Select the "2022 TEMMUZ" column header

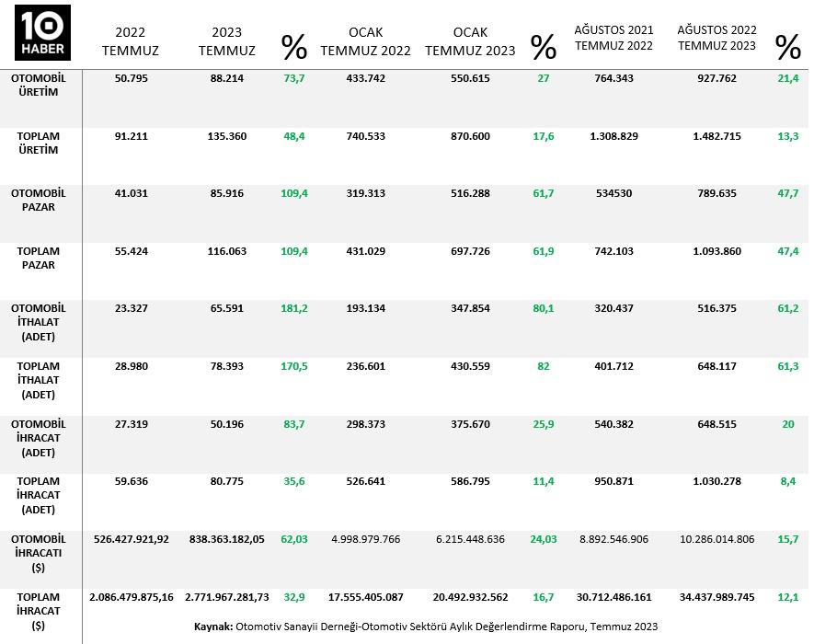point(131,40)
